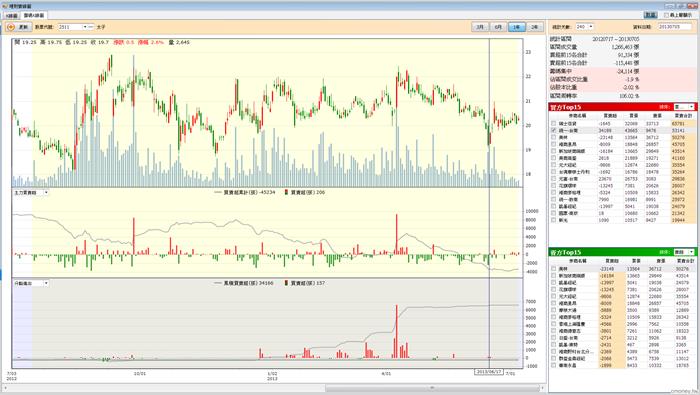Select the 3月 period button

(480, 27)
